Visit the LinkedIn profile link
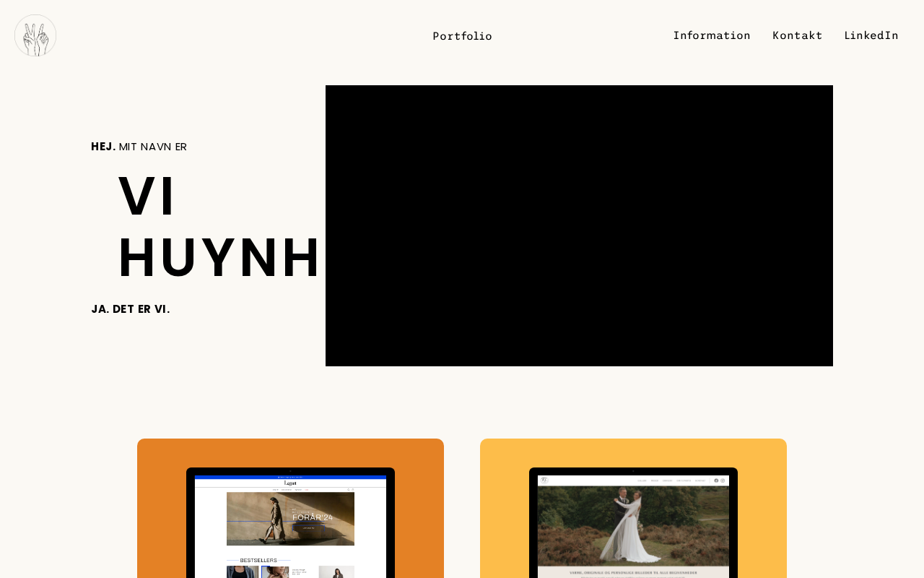 tap(871, 35)
